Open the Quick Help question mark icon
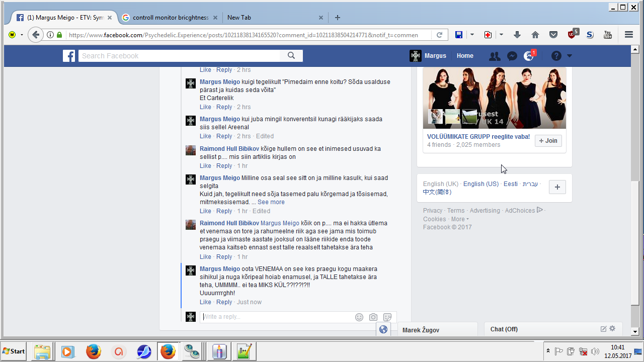The image size is (644, 362). pos(556,56)
